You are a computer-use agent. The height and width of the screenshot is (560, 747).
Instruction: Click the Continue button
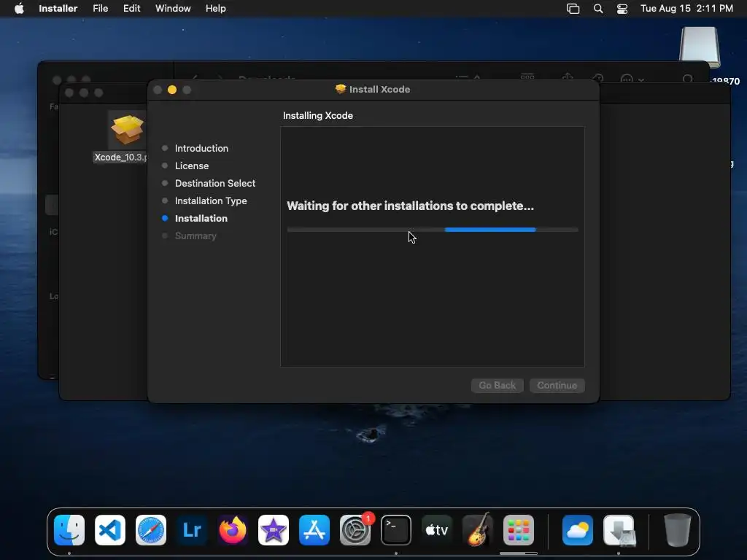tap(557, 385)
